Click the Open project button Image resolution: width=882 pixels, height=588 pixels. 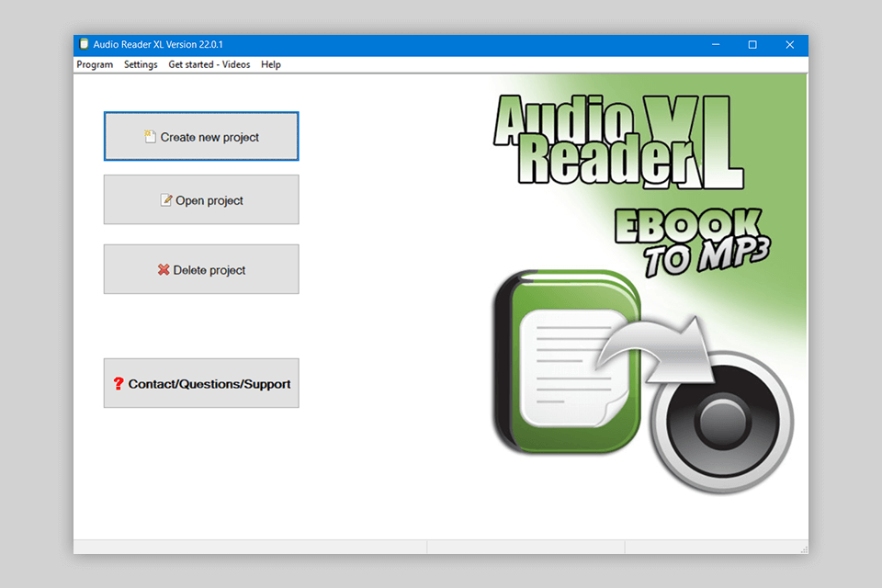pyautogui.click(x=201, y=199)
